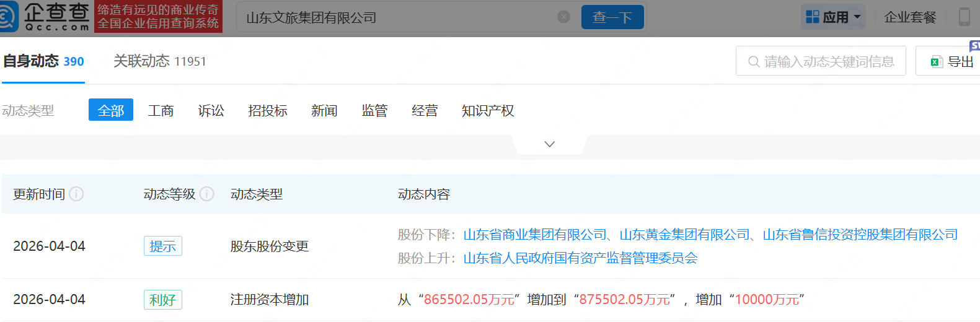Switch to the 关联动态 tab
980x322 pixels.
159,61
